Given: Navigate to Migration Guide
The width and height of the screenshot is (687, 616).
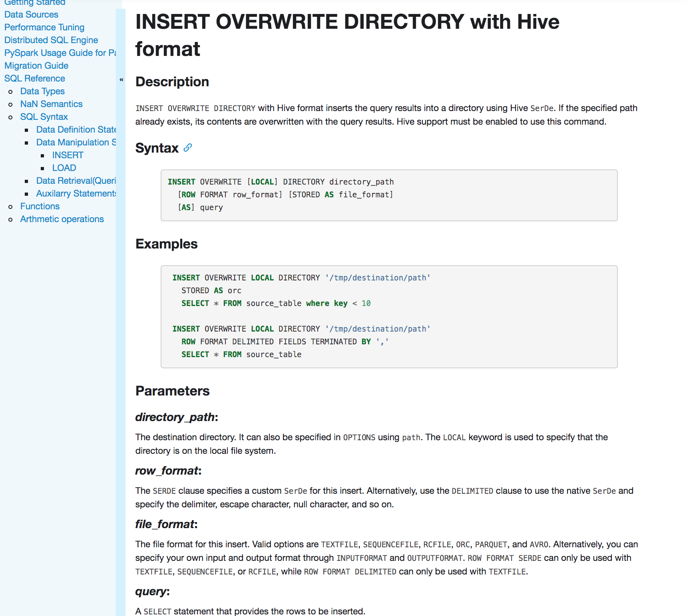Looking at the screenshot, I should (x=36, y=66).
